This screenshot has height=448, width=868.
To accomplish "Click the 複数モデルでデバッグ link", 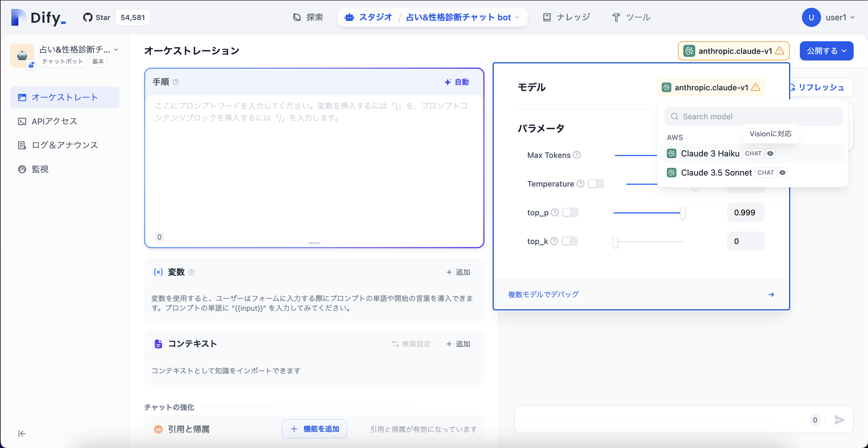I will click(543, 294).
